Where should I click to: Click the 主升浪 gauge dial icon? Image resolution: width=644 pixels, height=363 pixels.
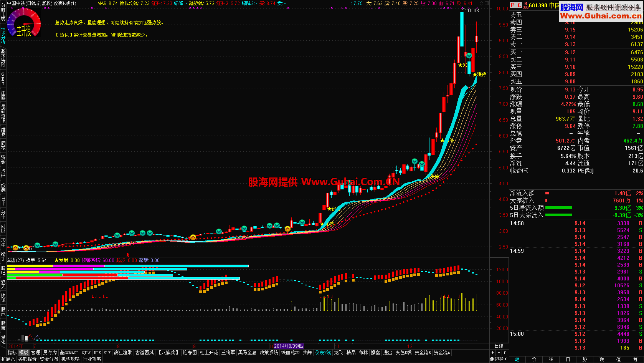coord(24,23)
